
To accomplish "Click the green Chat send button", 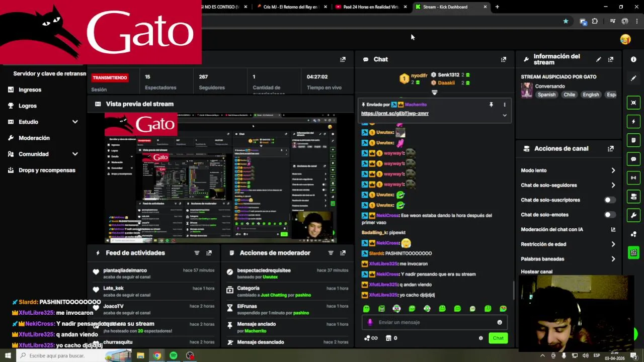I will [498, 338].
